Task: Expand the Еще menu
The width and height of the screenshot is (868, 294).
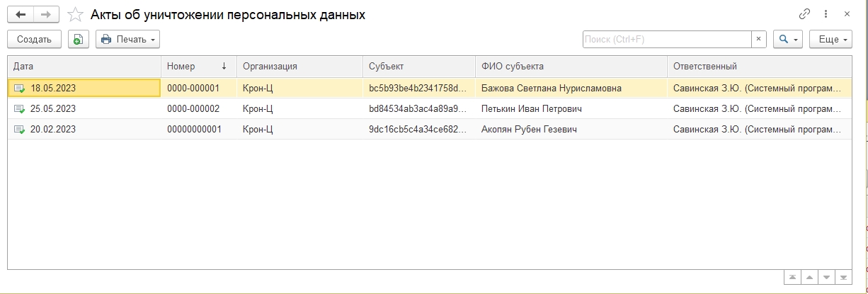Action: pyautogui.click(x=832, y=39)
